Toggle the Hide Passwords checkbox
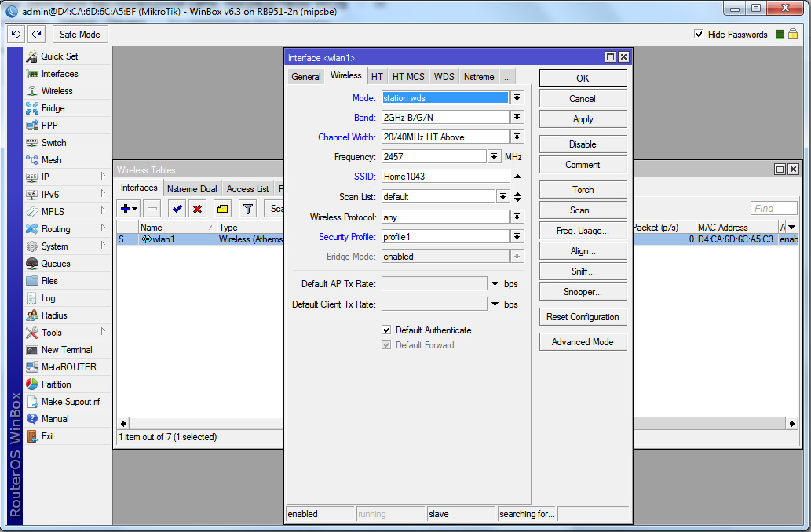This screenshot has width=811, height=532. coord(699,35)
